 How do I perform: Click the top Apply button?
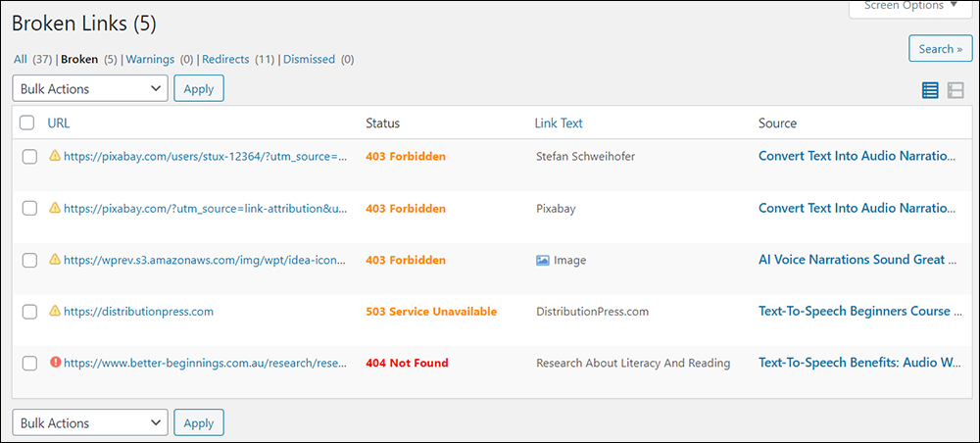[x=199, y=88]
